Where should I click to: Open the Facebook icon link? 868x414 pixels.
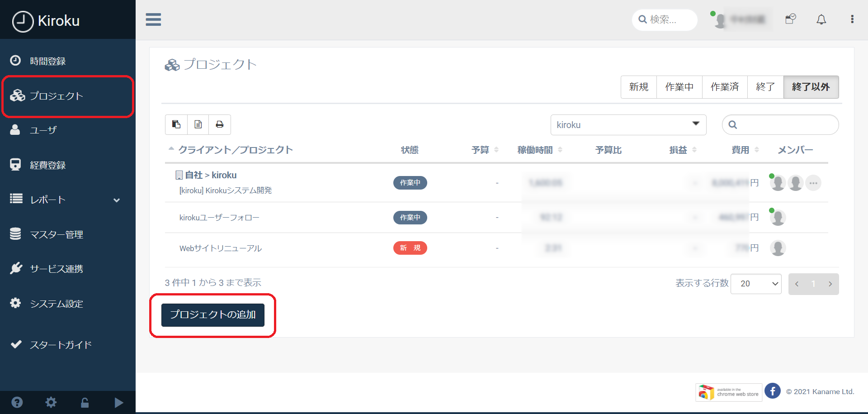pyautogui.click(x=773, y=391)
